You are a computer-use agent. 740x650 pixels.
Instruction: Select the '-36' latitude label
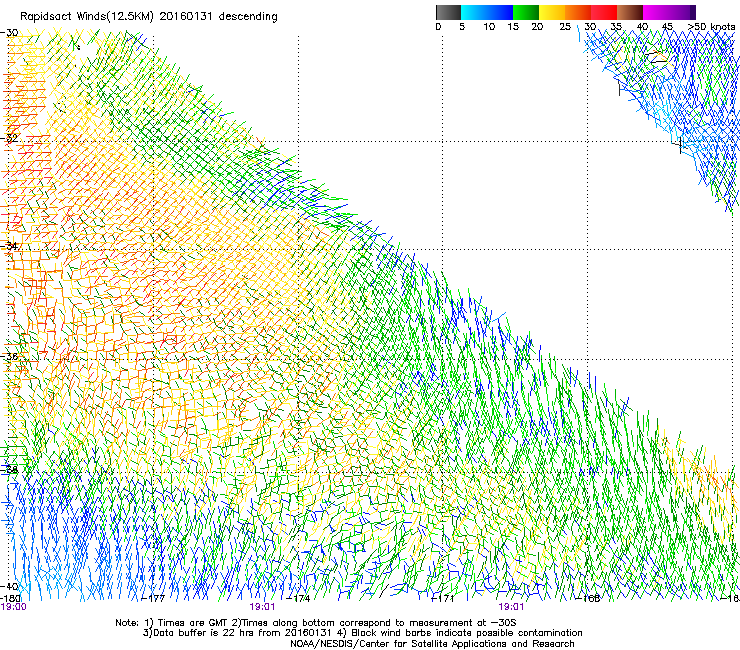[9, 356]
